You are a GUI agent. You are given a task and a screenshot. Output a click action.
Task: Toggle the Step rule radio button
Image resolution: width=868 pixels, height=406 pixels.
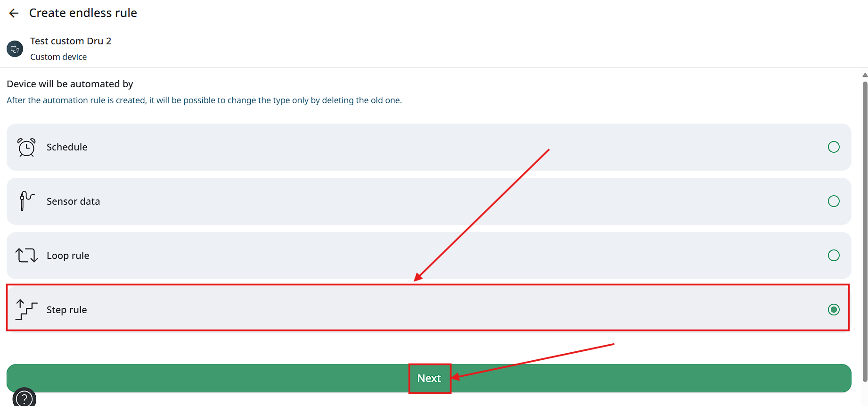tap(834, 310)
